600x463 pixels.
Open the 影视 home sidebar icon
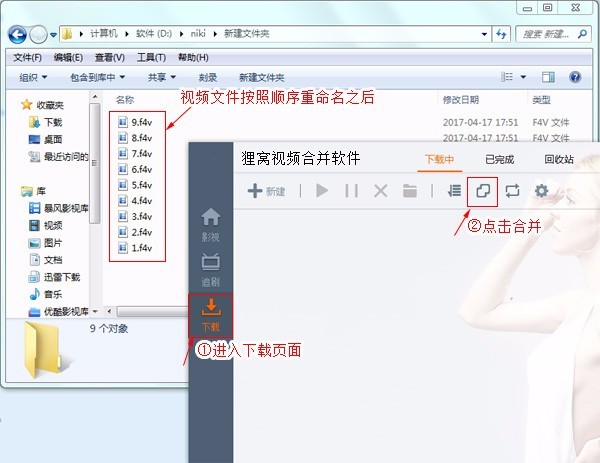[210, 225]
